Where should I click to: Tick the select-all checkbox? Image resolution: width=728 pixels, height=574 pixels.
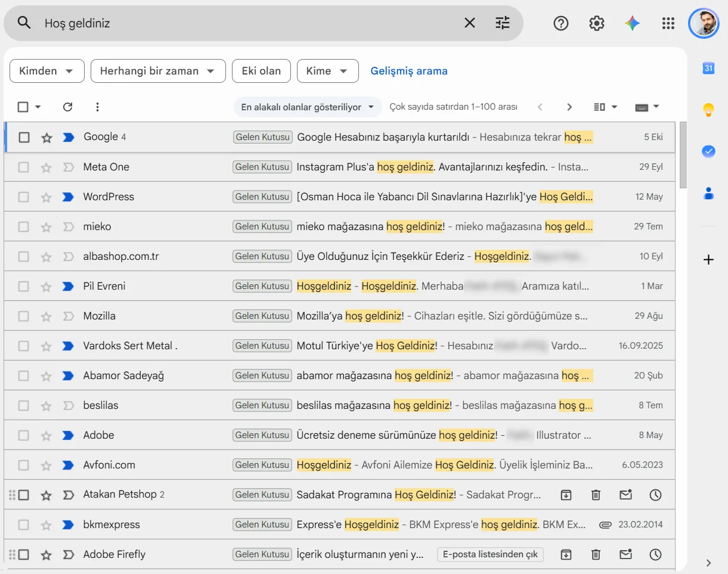point(23,107)
